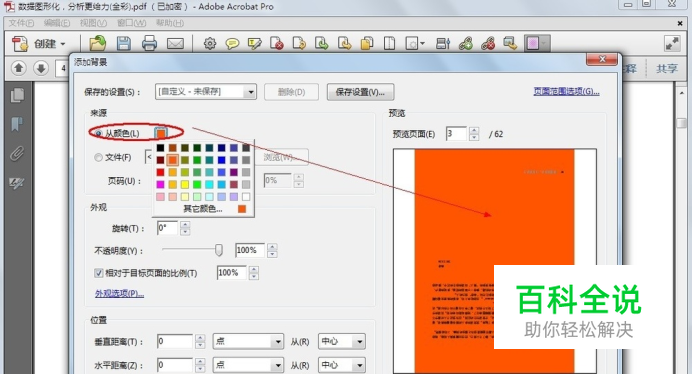Screen dimensions: 692x374
Task: Open the 创建 (Create) PDF dropdown
Action: point(39,44)
